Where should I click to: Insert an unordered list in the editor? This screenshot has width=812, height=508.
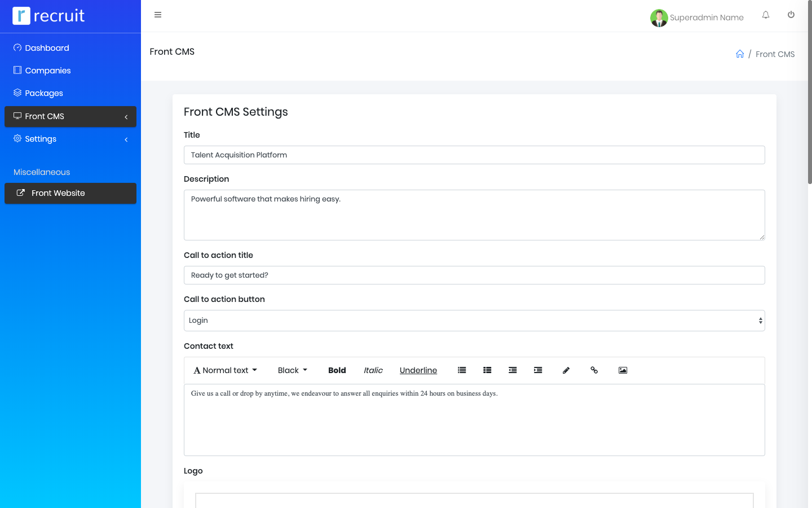[x=462, y=370]
